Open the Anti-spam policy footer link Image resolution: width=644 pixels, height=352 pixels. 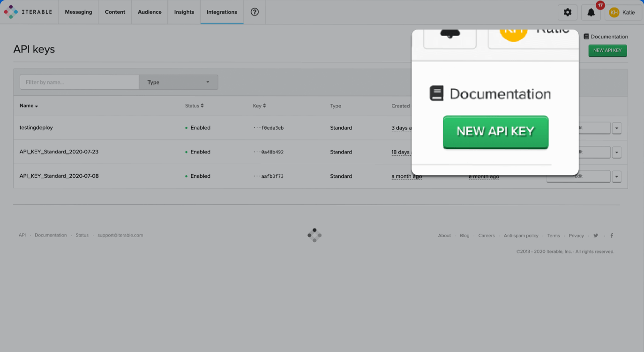pos(521,236)
